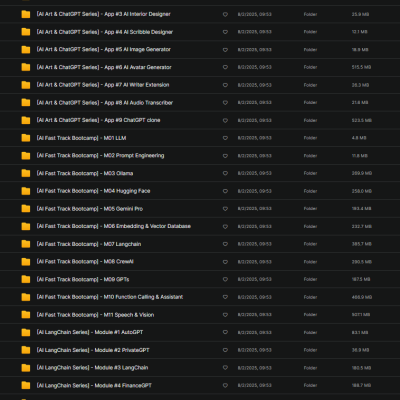Toggle favorite heart for Module #4 FinanceGPT

click(x=225, y=385)
